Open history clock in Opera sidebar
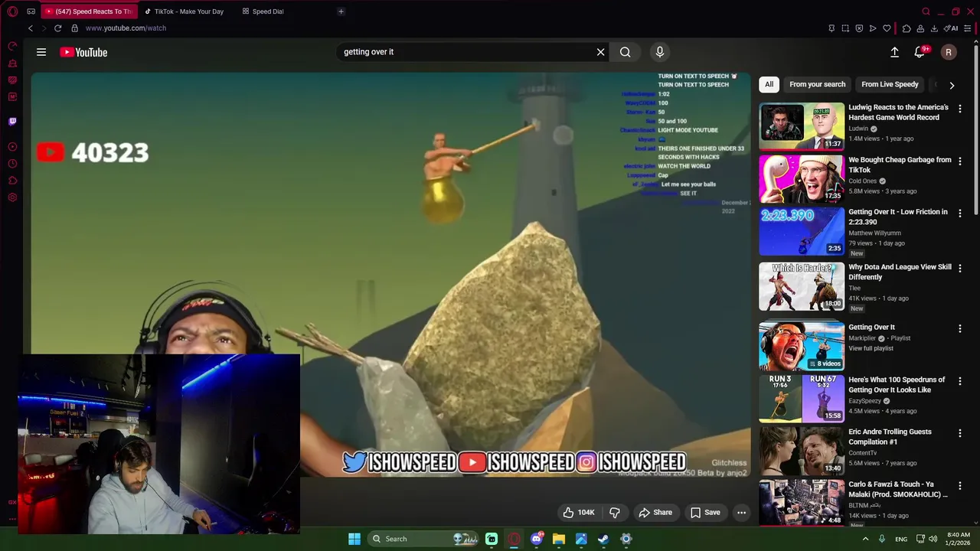This screenshot has height=551, width=980. point(12,164)
